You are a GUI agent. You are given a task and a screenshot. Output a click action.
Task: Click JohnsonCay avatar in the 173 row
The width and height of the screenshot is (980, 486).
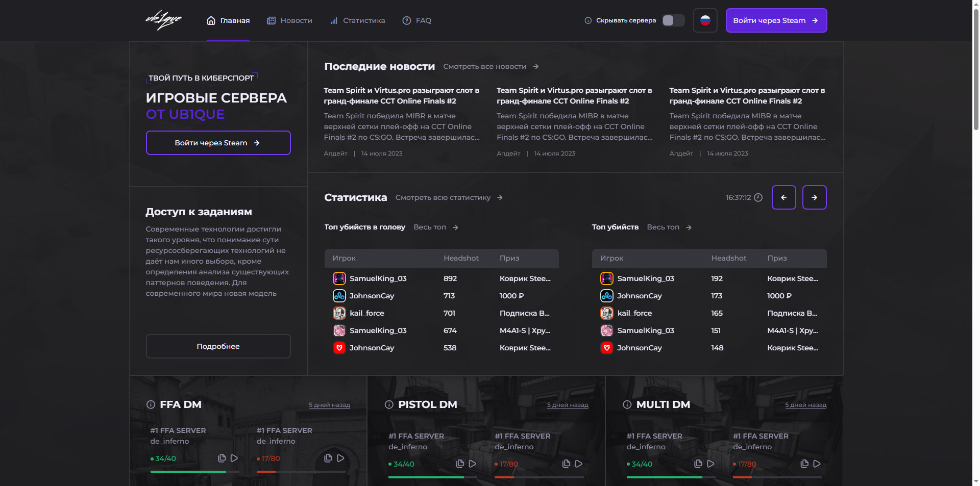[x=607, y=296]
